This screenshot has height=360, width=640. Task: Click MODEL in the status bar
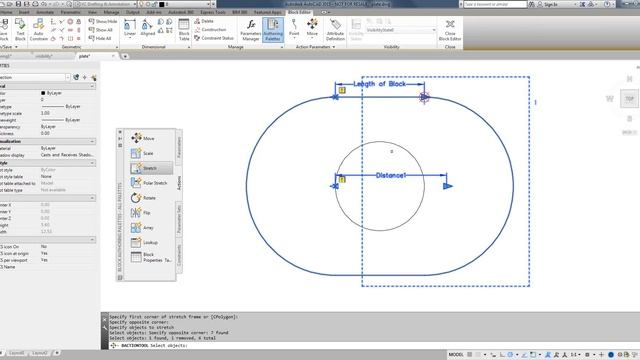456,355
